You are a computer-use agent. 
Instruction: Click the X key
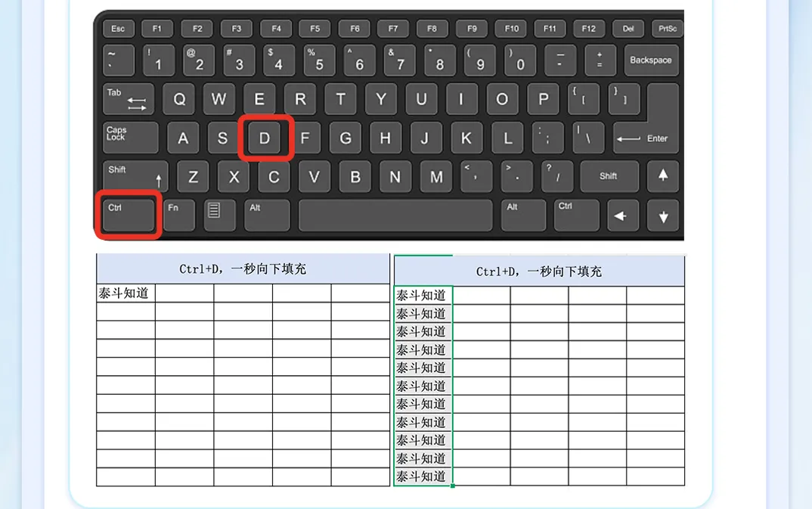point(234,176)
